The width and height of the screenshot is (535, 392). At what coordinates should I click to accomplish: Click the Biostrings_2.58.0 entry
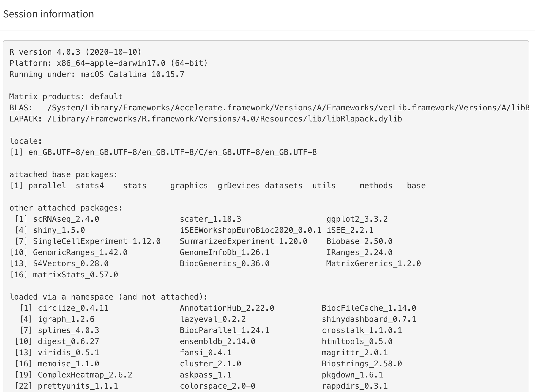[x=362, y=364]
